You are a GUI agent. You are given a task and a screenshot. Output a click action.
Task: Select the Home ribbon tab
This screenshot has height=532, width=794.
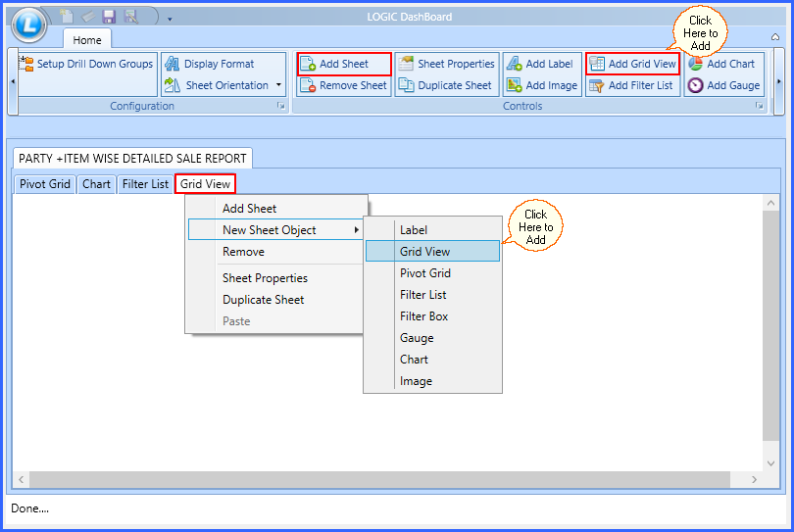87,40
